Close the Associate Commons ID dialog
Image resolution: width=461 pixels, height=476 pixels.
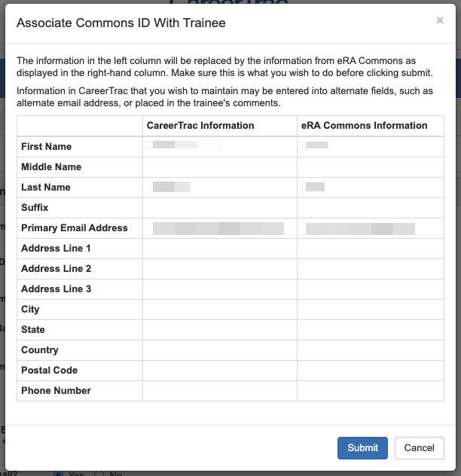pyautogui.click(x=440, y=21)
